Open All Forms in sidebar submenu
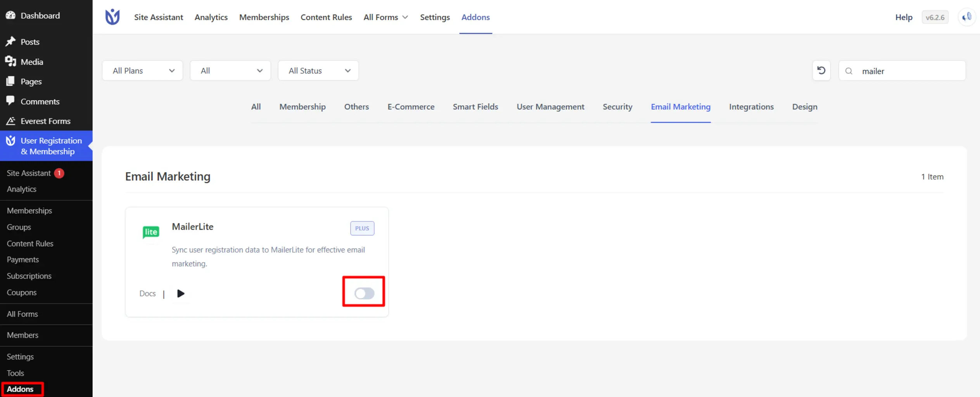 tap(22, 314)
